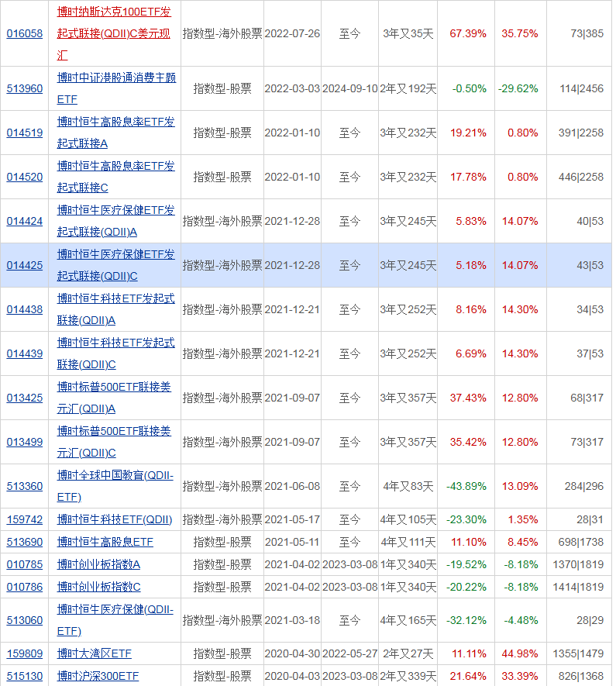The image size is (616, 686).
Task: Select the 35.42% return value
Action: pyautogui.click(x=468, y=443)
